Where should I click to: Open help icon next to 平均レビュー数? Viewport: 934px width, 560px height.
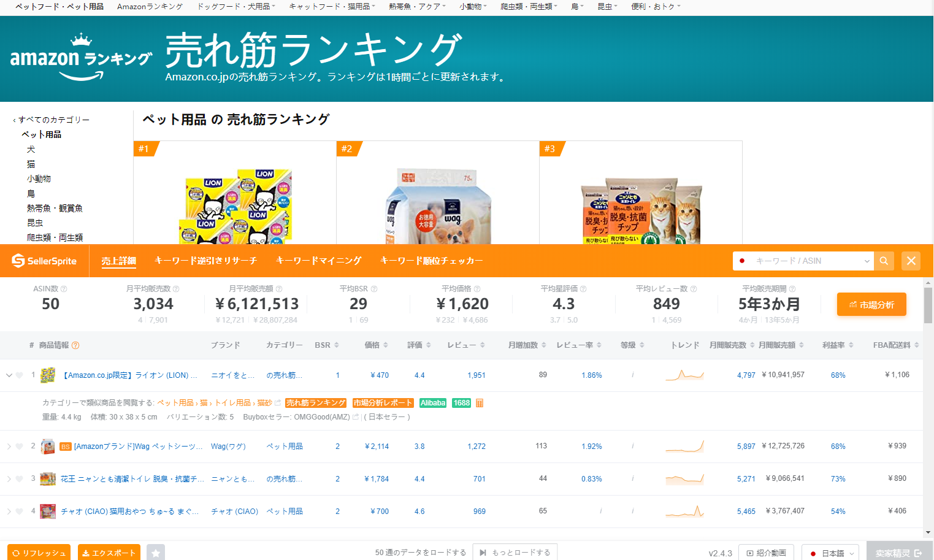pyautogui.click(x=694, y=289)
